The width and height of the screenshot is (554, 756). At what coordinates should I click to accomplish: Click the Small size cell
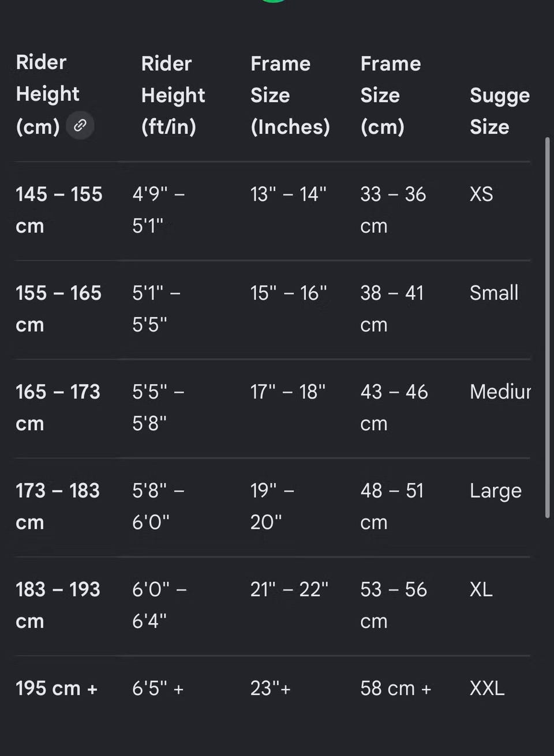(494, 293)
